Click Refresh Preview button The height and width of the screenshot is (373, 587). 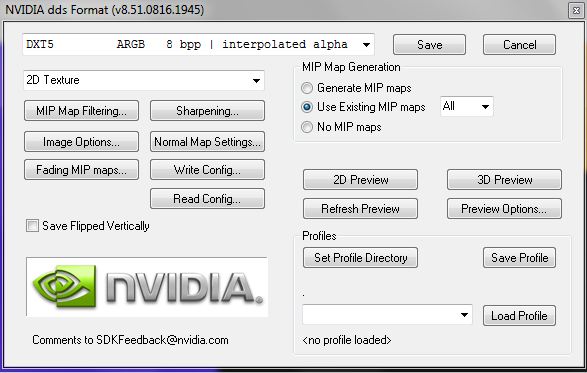tap(361, 209)
